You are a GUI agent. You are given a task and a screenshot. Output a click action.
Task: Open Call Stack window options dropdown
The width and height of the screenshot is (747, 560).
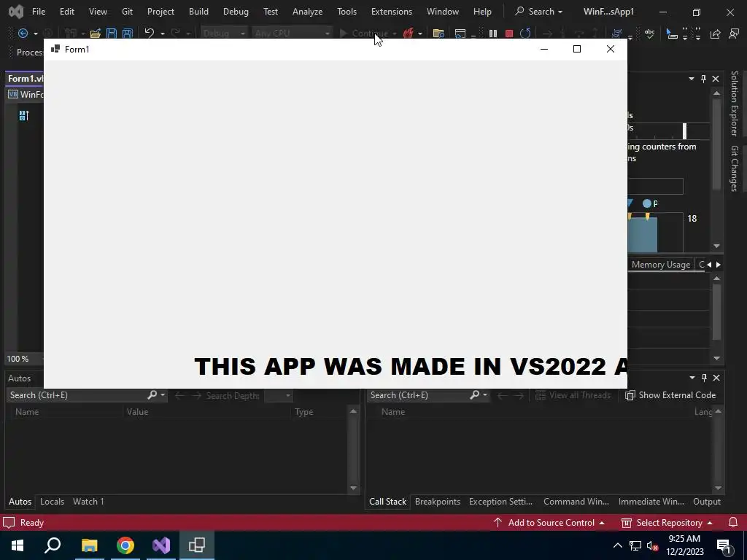tap(692, 378)
